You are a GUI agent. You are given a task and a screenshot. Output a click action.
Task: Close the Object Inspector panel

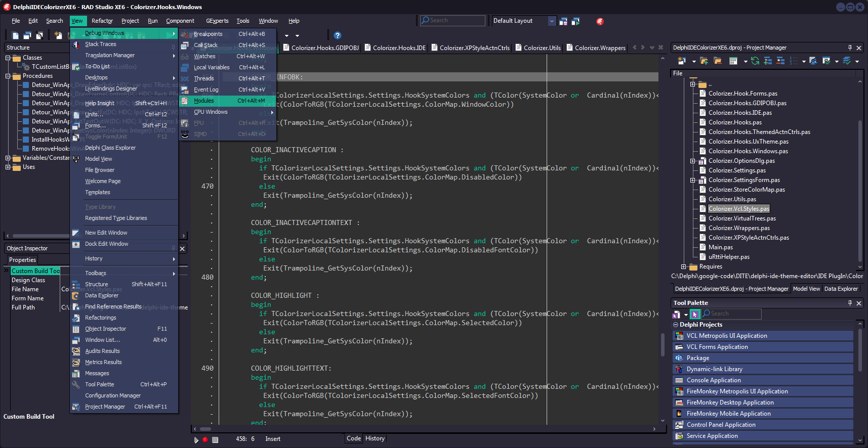click(182, 248)
